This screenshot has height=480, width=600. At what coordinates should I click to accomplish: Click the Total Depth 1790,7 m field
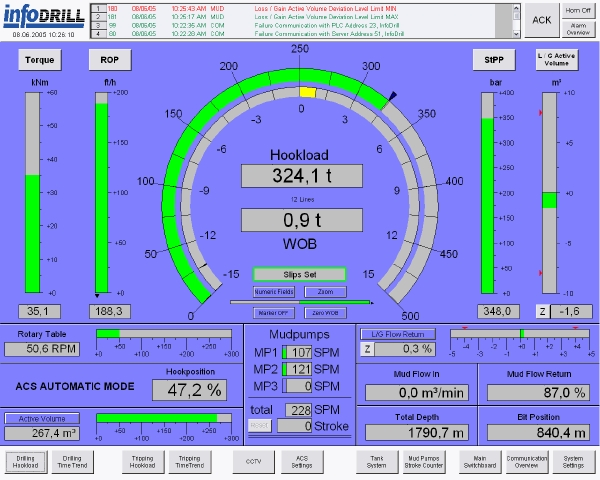417,433
